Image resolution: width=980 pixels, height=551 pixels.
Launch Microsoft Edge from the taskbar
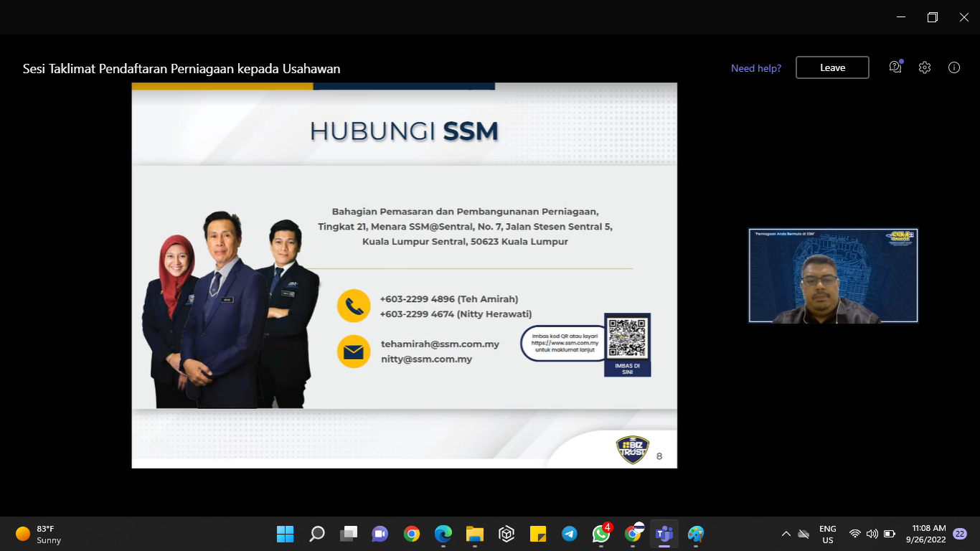[x=443, y=534]
